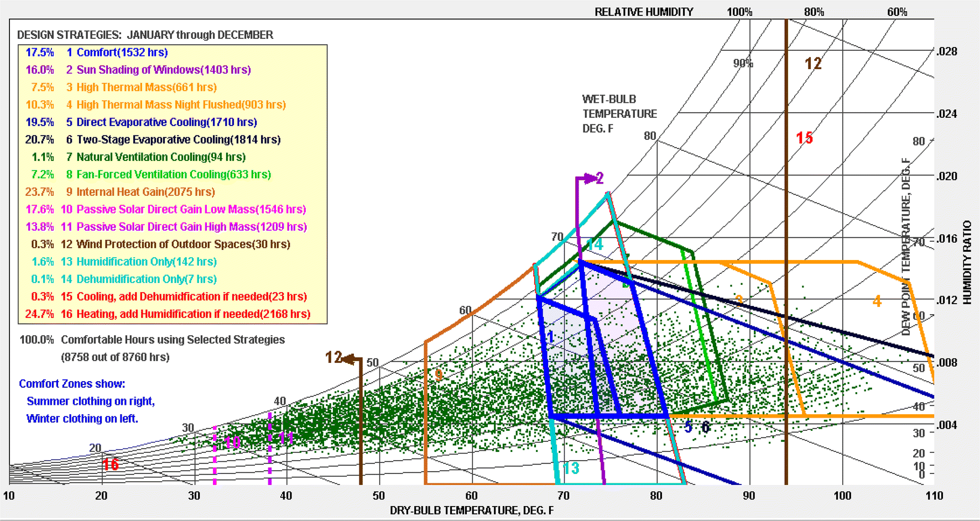Click the magenta zone "11" label on chart

pos(286,439)
